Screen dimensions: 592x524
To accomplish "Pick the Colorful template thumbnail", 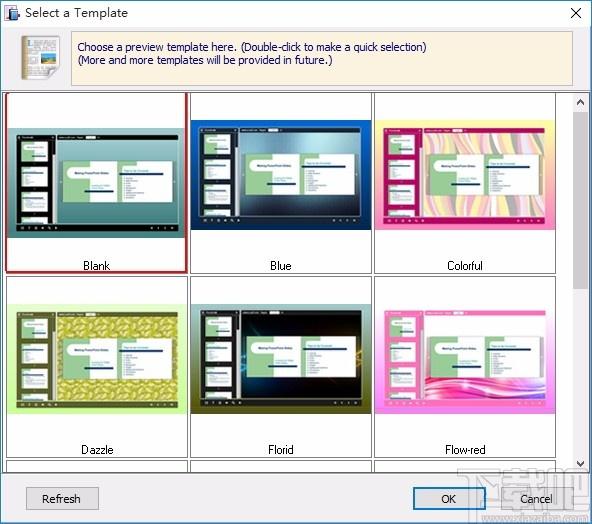I will [x=465, y=175].
